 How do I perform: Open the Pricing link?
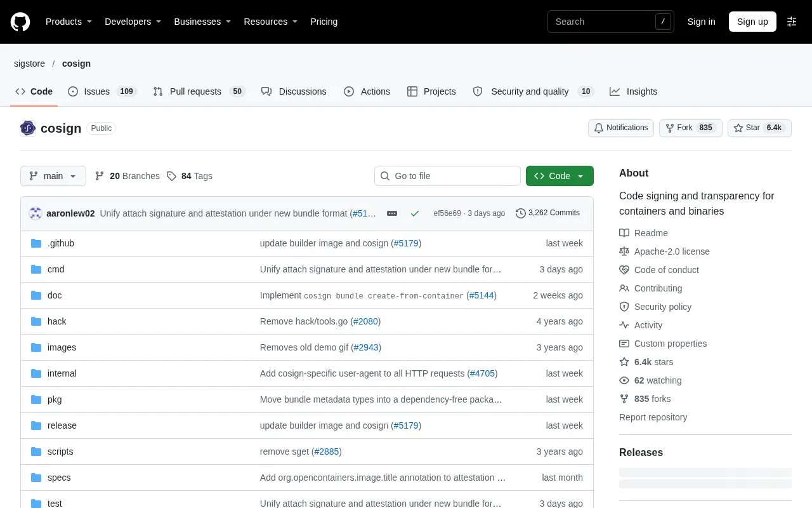[324, 22]
